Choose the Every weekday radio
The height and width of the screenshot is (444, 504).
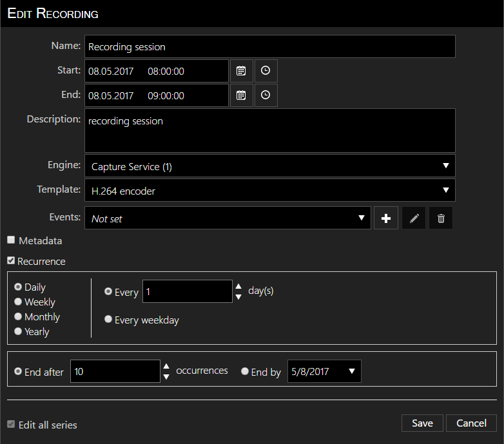(108, 319)
